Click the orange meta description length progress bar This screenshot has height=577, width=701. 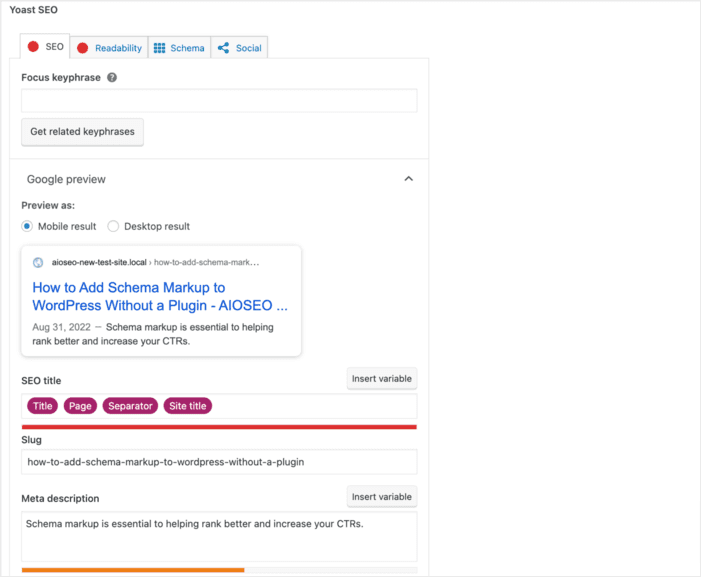point(133,570)
